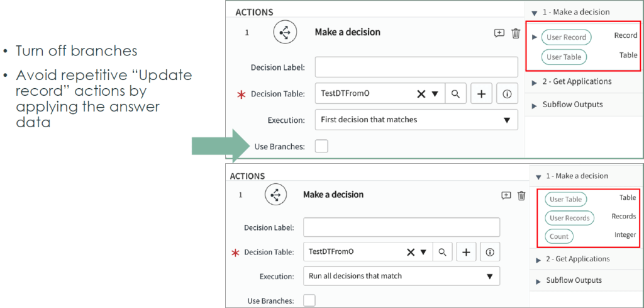Clear TestDTFromO value in top Decision Table
644x308 pixels.
pyautogui.click(x=421, y=94)
